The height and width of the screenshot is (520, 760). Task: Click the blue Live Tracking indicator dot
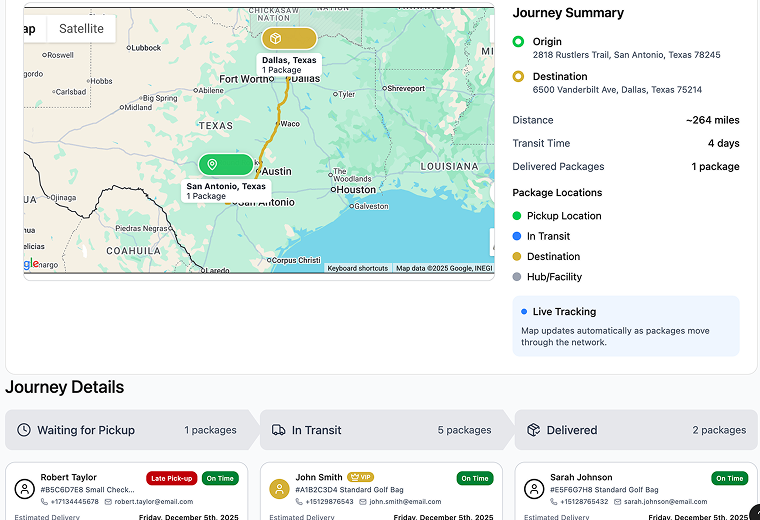[524, 312]
